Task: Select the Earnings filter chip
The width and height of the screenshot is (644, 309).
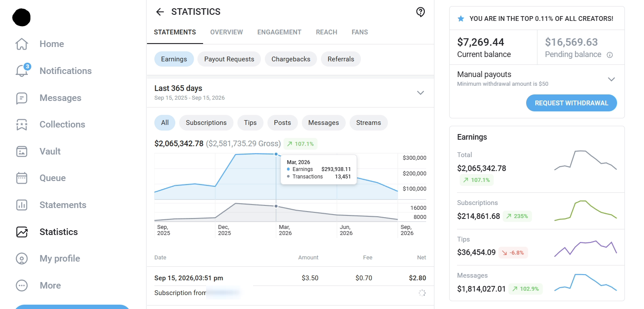Action: click(x=174, y=59)
